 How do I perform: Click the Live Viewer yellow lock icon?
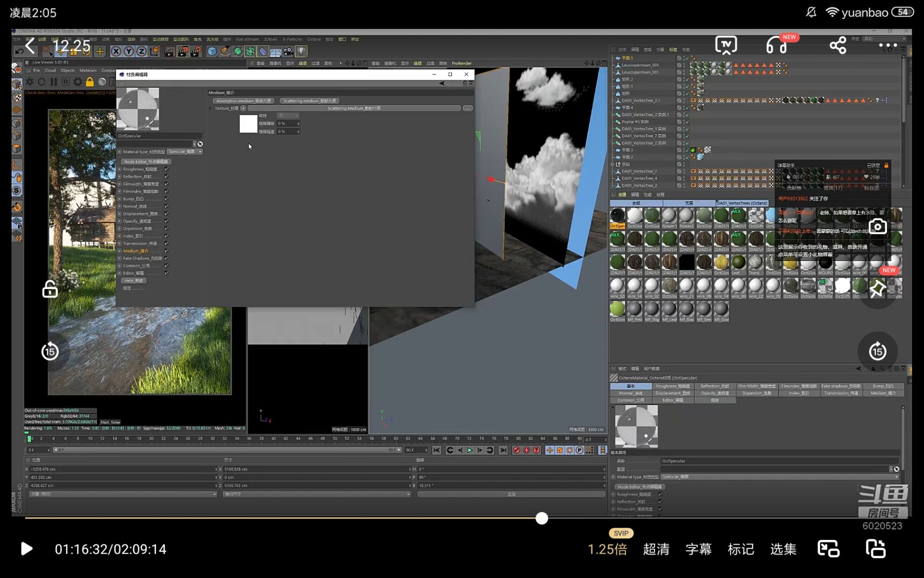[90, 82]
